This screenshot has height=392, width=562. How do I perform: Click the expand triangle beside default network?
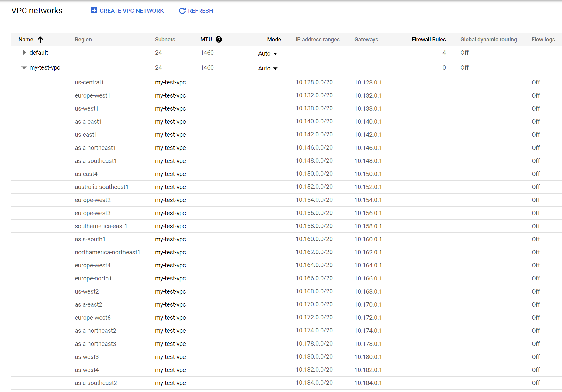tap(24, 52)
